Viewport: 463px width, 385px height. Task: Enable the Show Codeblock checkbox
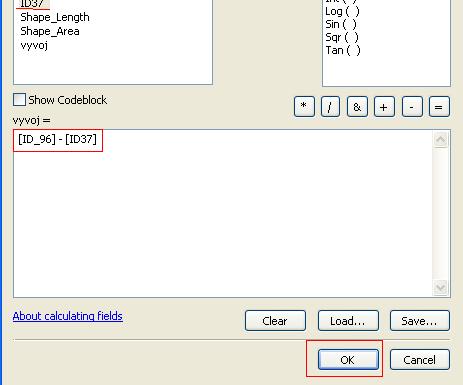click(x=19, y=100)
